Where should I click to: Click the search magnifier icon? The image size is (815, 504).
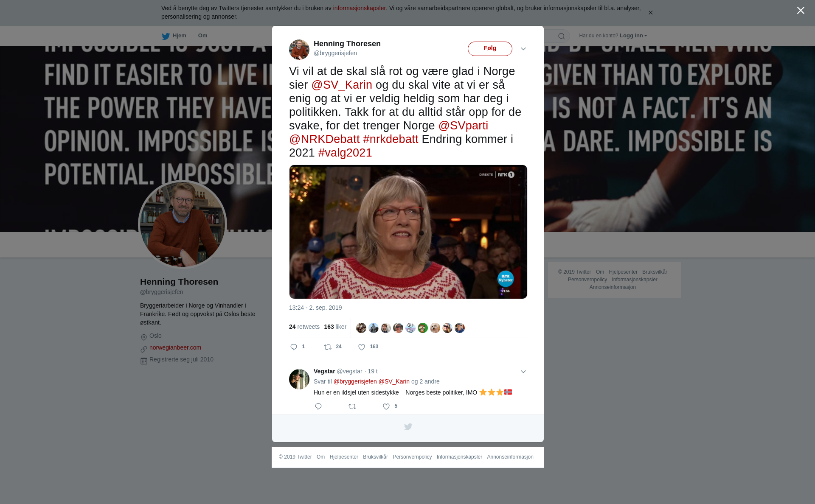click(562, 36)
